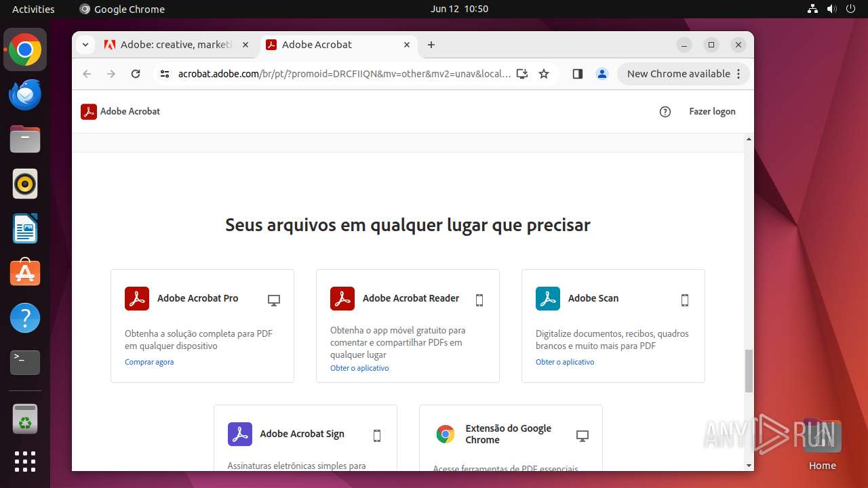This screenshot has width=868, height=488.
Task: Open Terminal from the dock
Action: 25,363
